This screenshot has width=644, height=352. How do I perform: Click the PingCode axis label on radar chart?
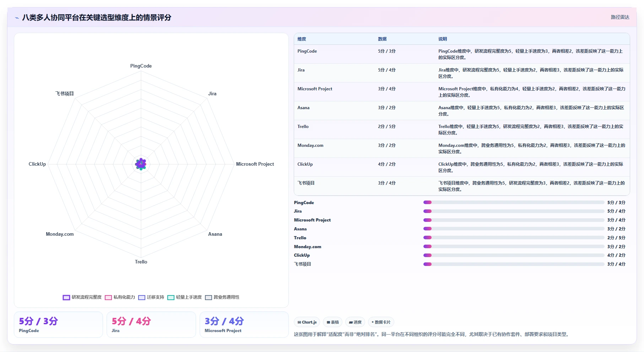pyautogui.click(x=141, y=66)
